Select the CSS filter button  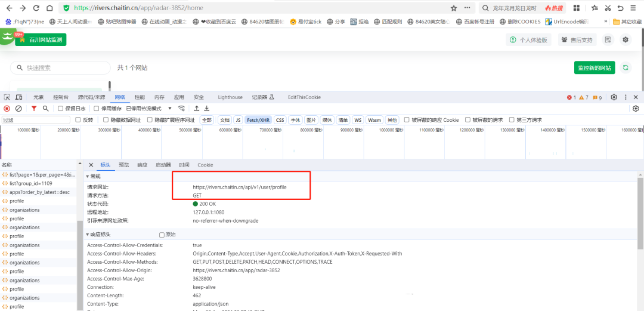tap(280, 120)
